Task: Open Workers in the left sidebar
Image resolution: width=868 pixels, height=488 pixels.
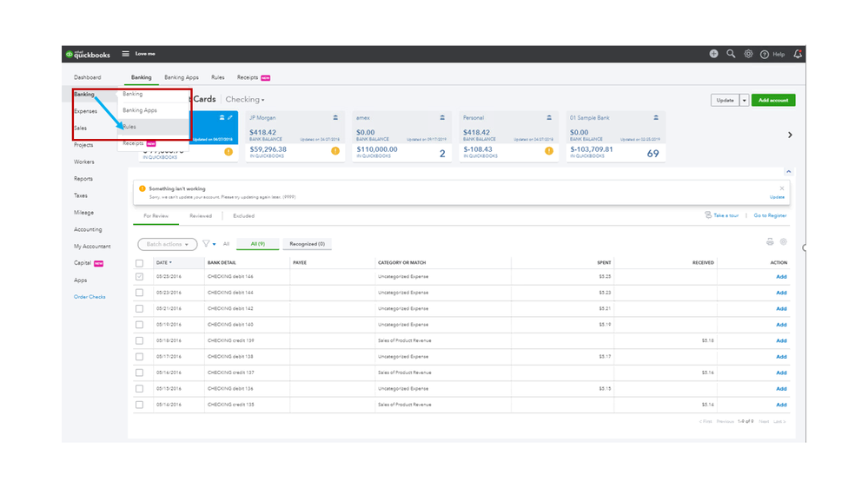Action: (x=84, y=162)
